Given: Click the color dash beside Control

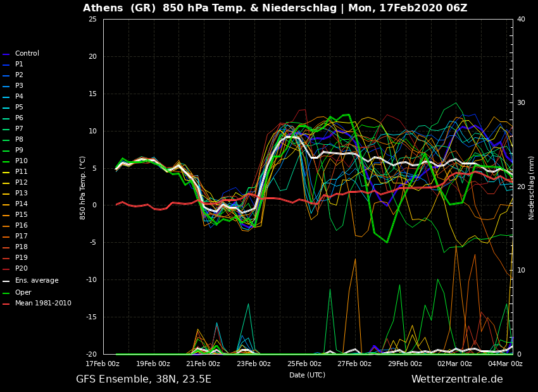Looking at the screenshot, I should click(6, 54).
